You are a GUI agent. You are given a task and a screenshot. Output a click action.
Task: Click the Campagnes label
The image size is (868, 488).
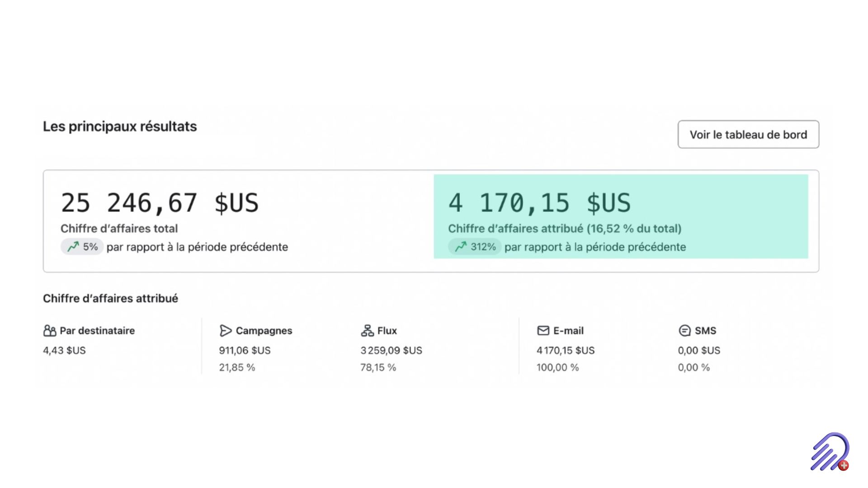264,331
